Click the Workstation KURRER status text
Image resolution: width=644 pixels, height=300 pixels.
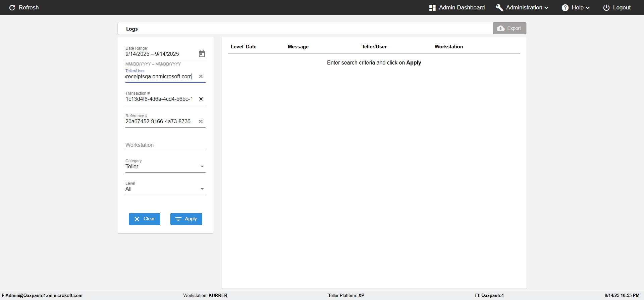[205, 296]
